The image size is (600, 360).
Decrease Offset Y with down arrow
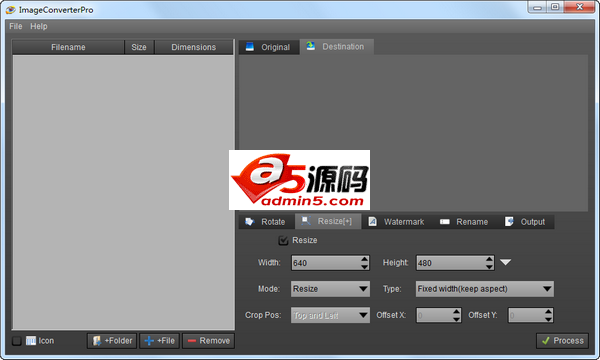coord(548,319)
